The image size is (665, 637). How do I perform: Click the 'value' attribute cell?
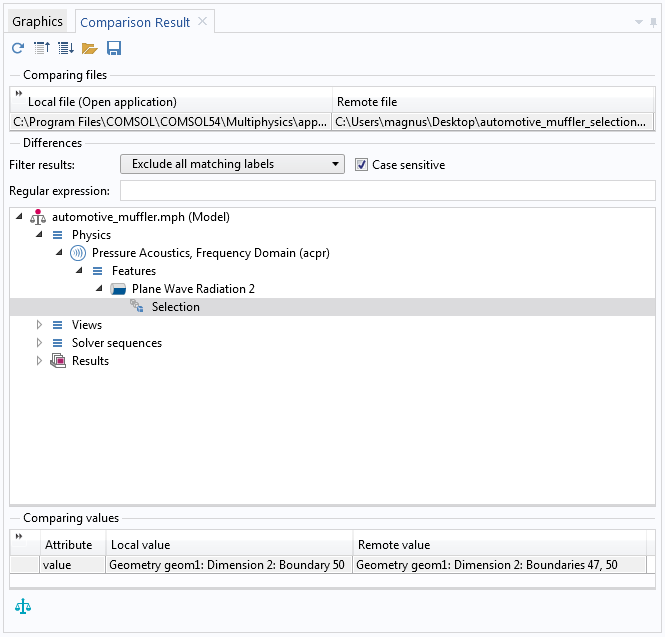[73, 565]
